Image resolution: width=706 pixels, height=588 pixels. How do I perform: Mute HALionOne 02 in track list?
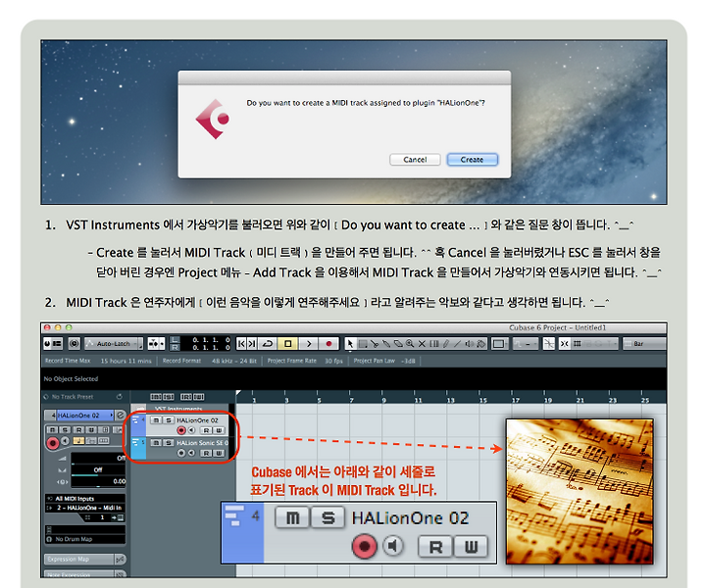[x=156, y=420]
